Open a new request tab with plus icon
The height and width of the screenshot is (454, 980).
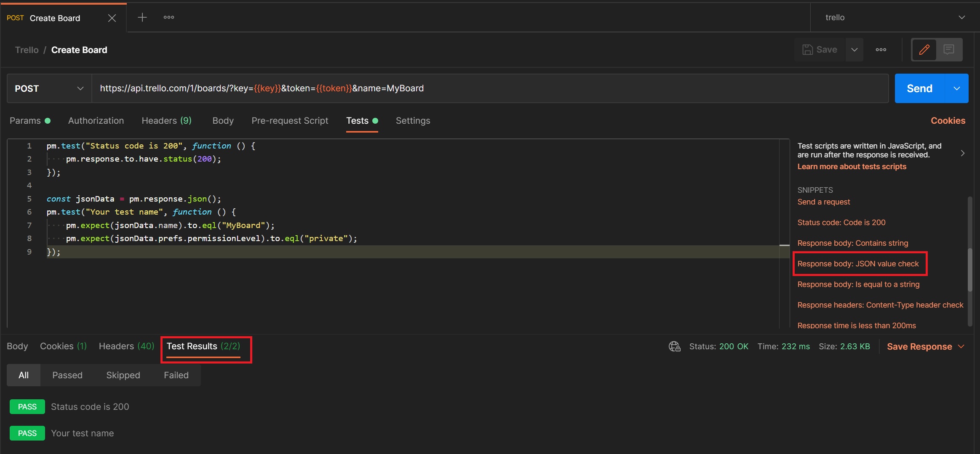142,17
